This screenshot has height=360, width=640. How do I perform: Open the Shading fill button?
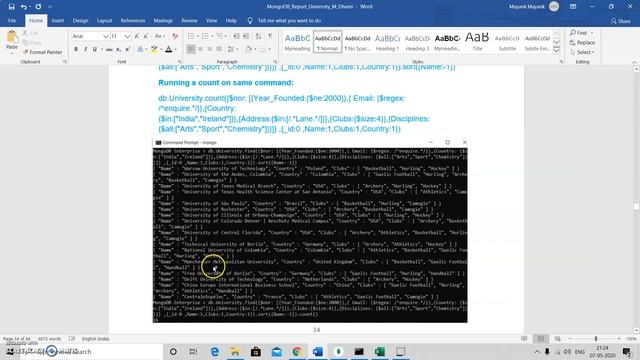click(249, 49)
